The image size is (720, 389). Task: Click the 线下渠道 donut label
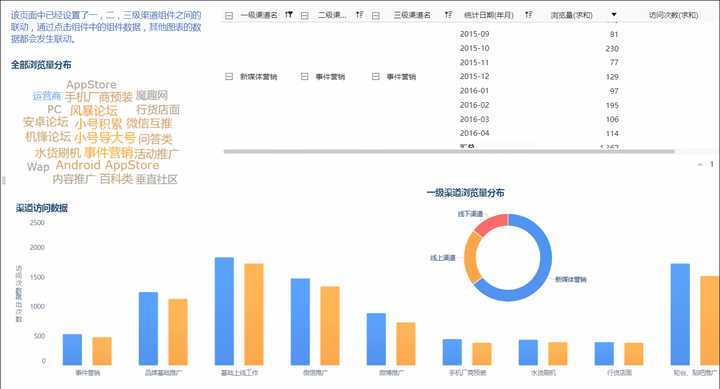pyautogui.click(x=470, y=214)
